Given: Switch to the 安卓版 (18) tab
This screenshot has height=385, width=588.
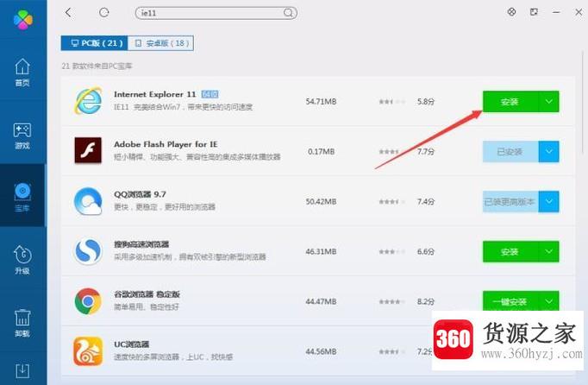Looking at the screenshot, I should 161,43.
